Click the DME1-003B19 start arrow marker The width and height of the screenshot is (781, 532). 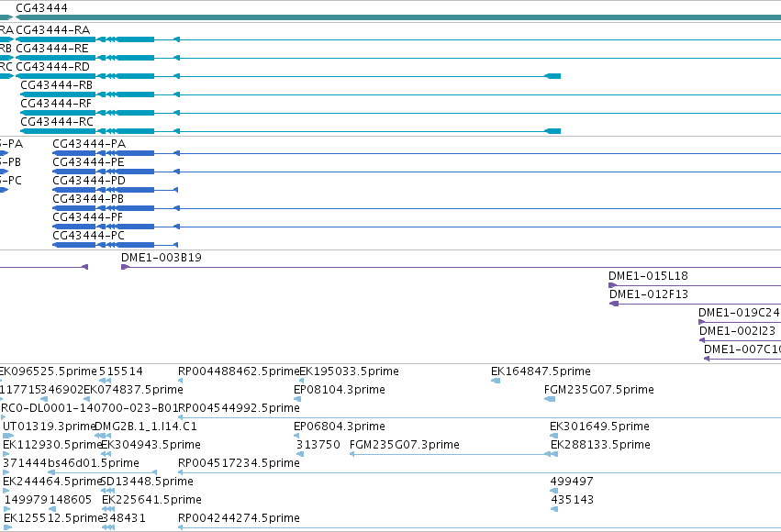pos(125,267)
